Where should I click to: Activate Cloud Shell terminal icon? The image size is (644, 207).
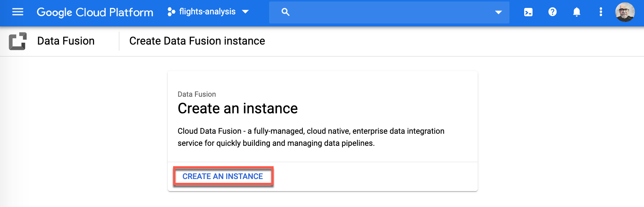(x=528, y=12)
